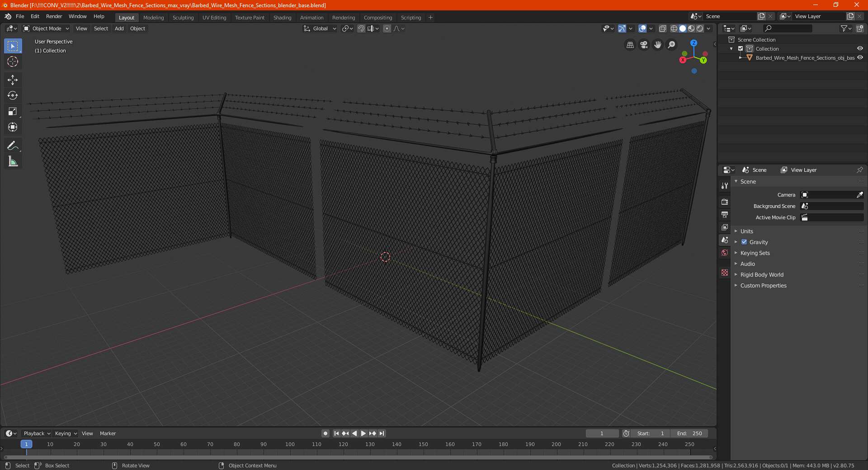Open the Add menu in viewport header

(119, 28)
